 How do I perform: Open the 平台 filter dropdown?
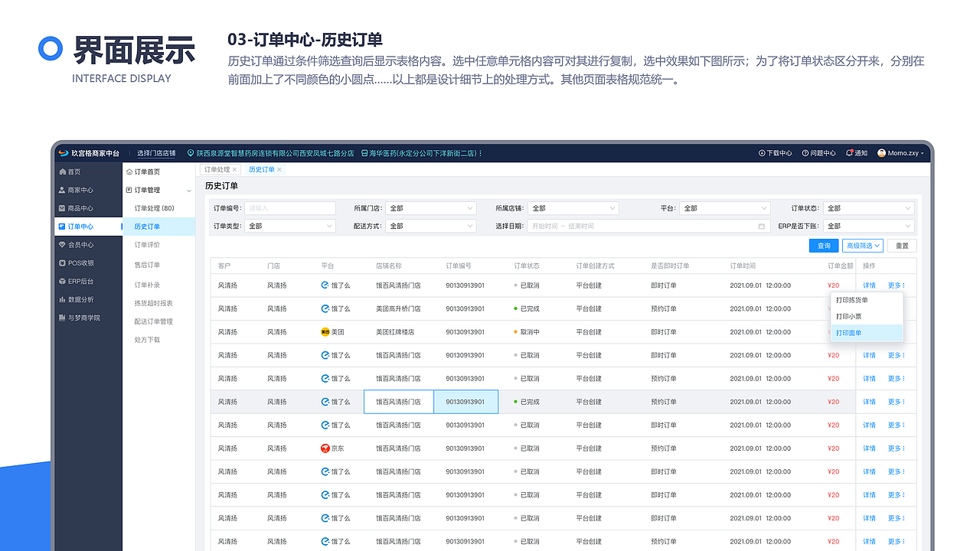[x=724, y=208]
